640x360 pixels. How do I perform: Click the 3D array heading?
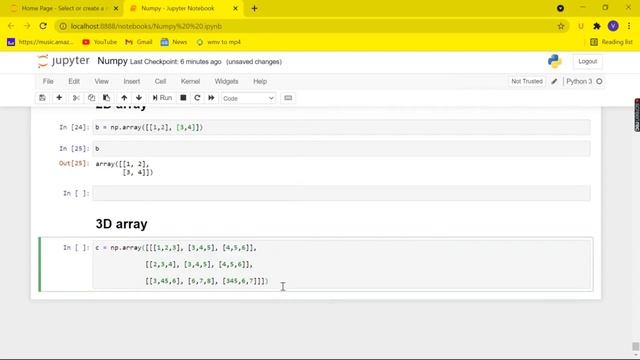point(121,224)
